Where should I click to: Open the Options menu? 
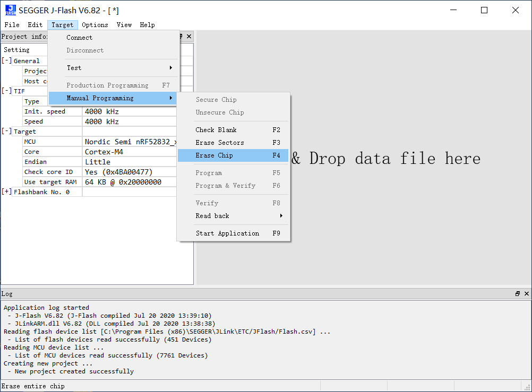95,25
